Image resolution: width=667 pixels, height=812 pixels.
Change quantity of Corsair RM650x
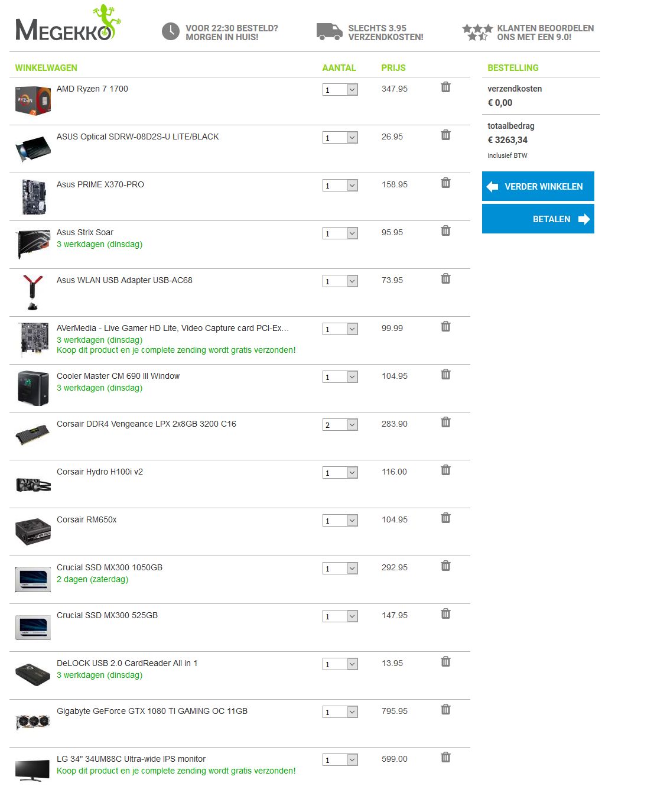(340, 520)
